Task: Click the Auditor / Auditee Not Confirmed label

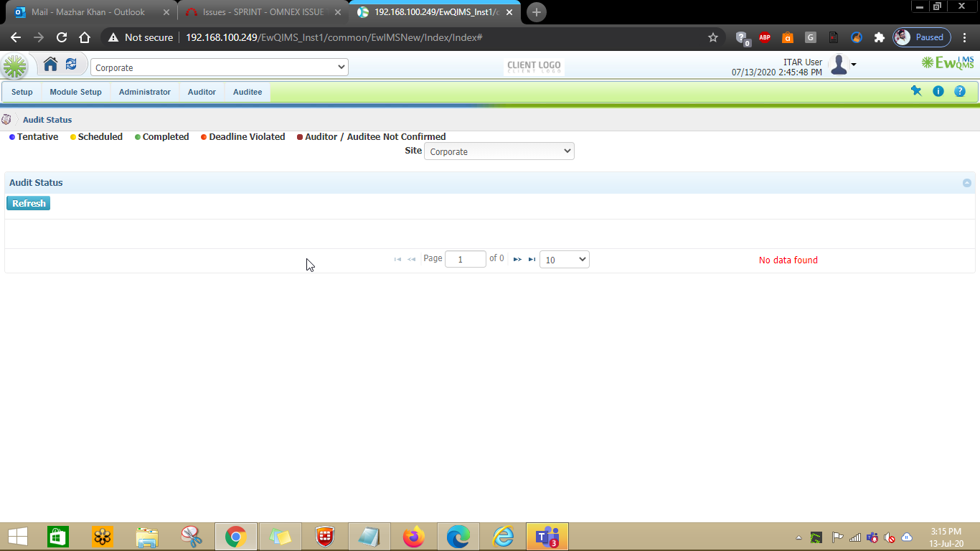Action: point(375,137)
